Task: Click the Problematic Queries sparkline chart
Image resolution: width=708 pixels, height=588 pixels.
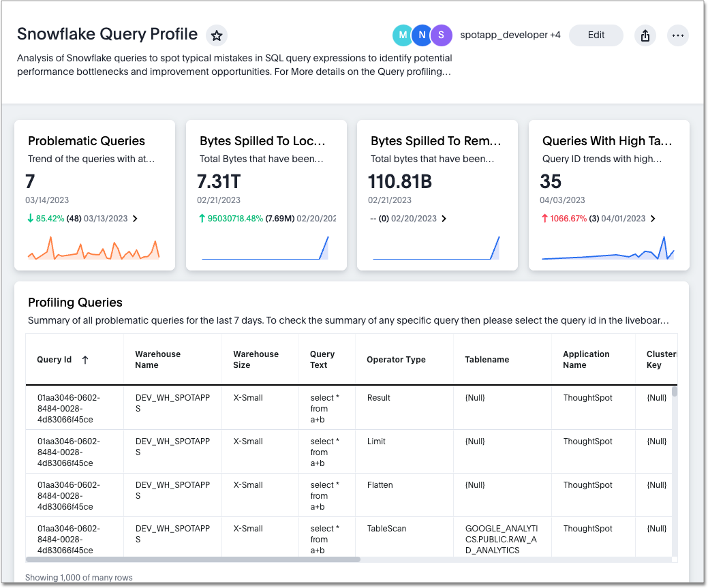Action: pyautogui.click(x=93, y=250)
